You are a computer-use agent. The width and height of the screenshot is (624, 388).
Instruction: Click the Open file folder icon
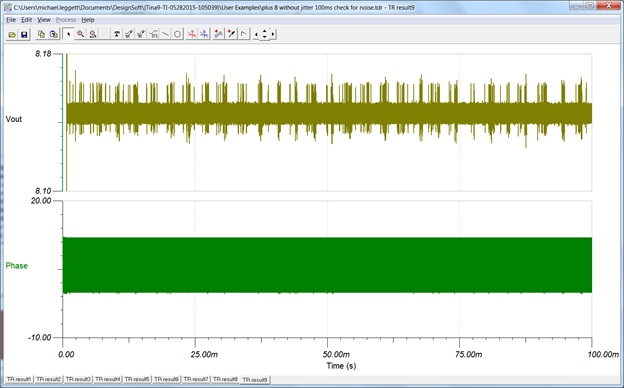(x=12, y=35)
